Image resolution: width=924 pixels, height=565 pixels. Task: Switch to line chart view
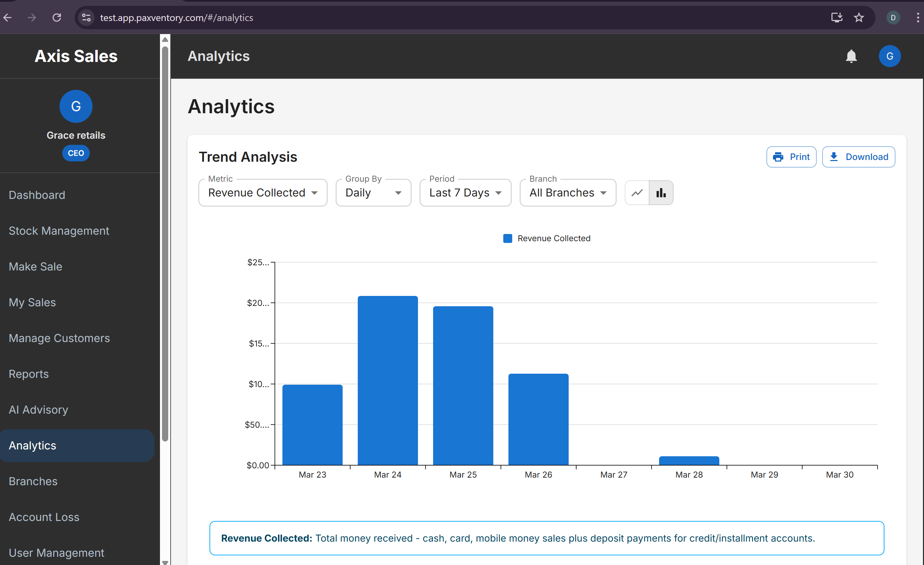coord(637,193)
